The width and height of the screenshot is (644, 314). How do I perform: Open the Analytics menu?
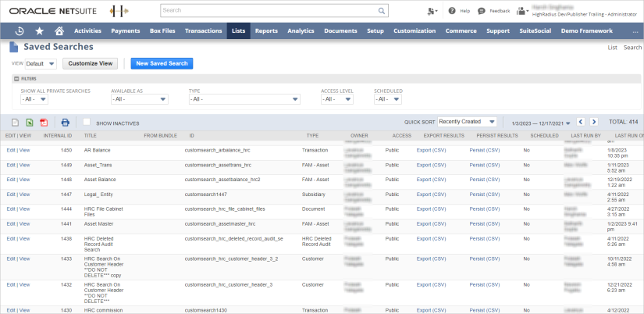point(301,30)
